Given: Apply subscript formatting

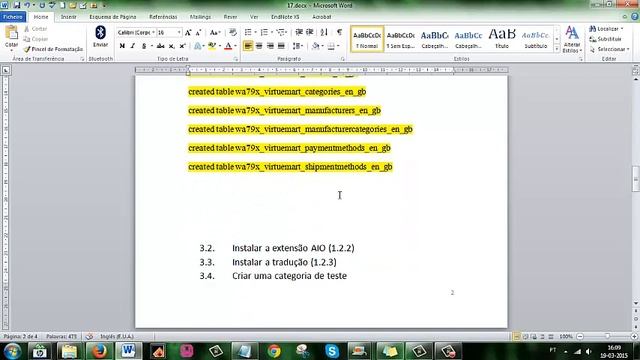Looking at the screenshot, I should 171,46.
